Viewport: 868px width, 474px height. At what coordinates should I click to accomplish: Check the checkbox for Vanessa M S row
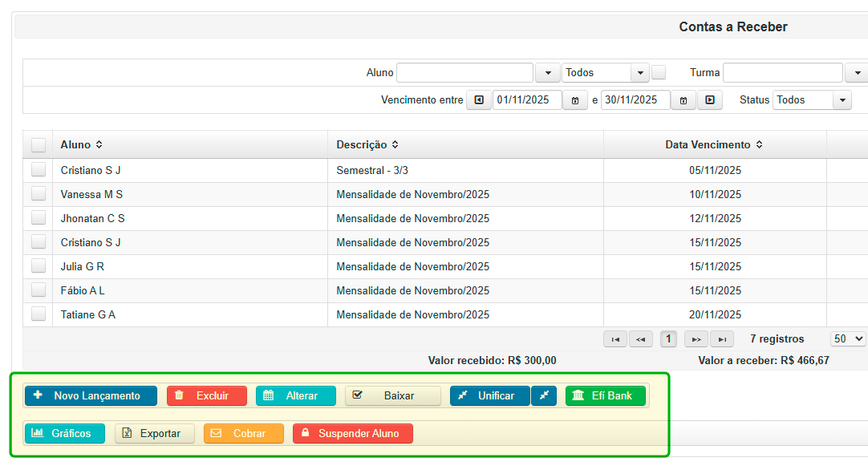(38, 194)
